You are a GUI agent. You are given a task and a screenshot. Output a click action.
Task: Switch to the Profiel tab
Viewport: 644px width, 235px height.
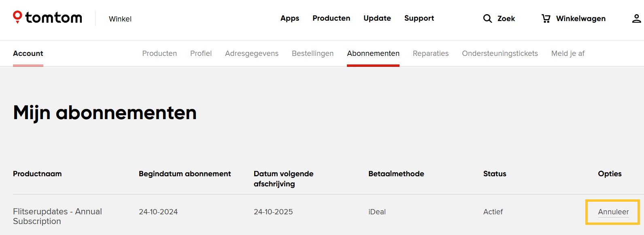(x=201, y=53)
